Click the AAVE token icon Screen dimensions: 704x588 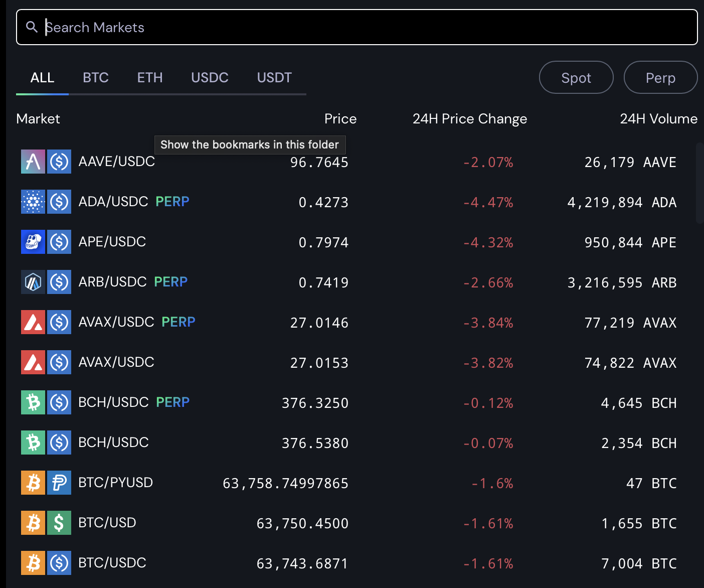pyautogui.click(x=33, y=162)
